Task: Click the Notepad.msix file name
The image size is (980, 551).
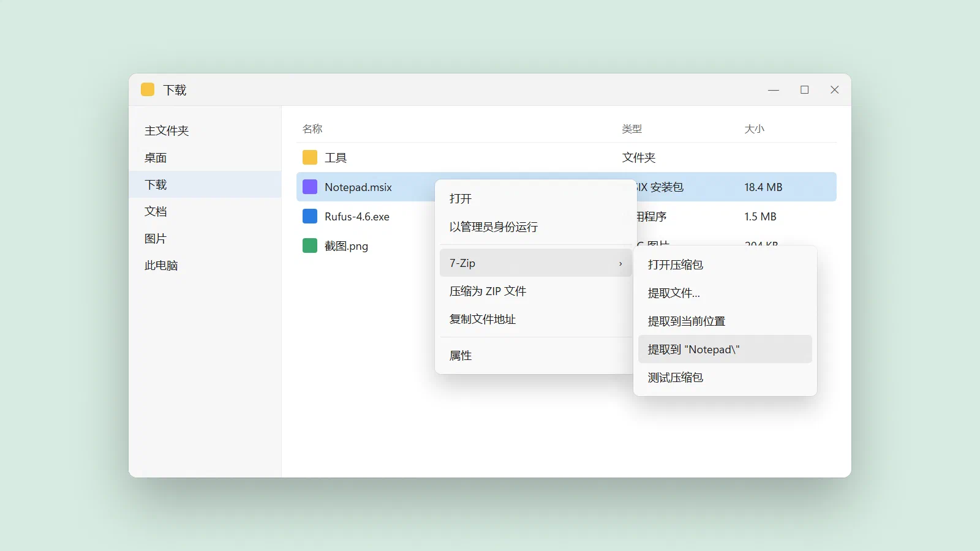Action: click(x=358, y=187)
